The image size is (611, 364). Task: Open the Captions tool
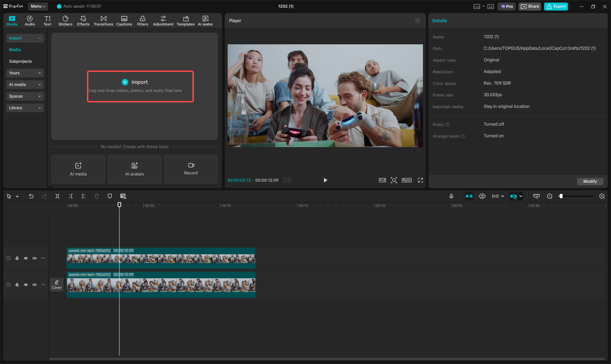click(124, 20)
